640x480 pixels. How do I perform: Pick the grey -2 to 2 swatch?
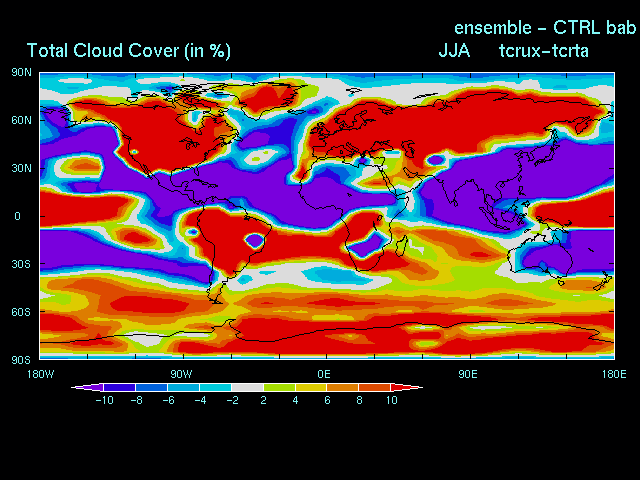coord(247,387)
